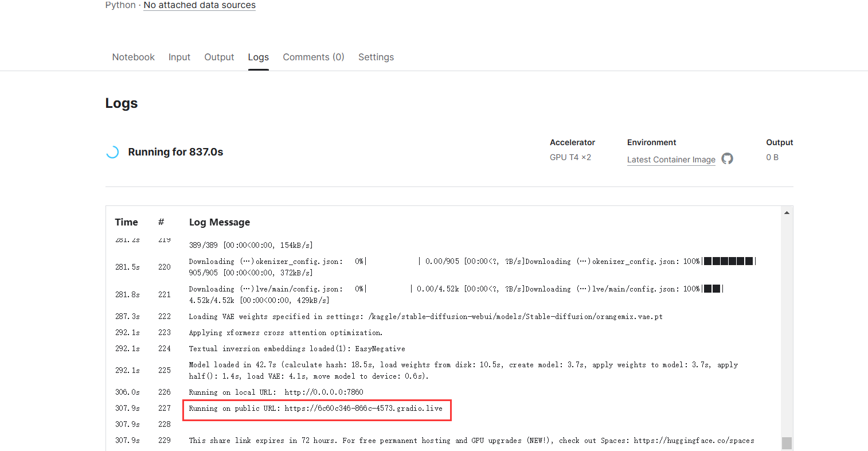Open the No attached data sources link

click(x=200, y=5)
